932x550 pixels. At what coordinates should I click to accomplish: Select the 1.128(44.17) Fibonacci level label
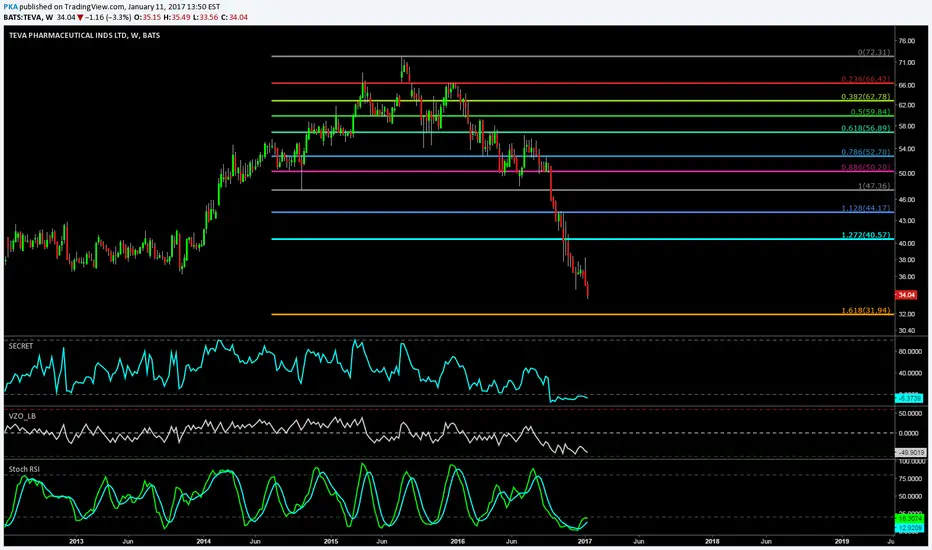tap(866, 208)
